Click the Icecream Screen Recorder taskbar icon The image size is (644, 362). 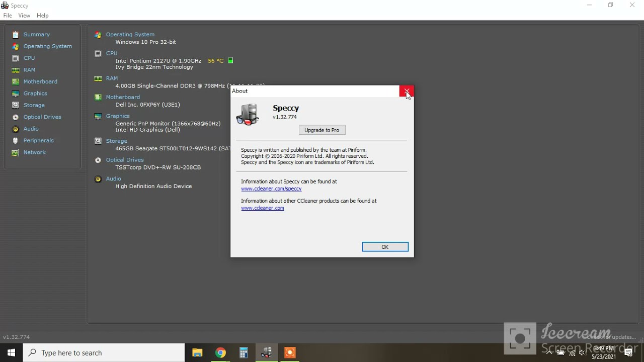click(290, 353)
